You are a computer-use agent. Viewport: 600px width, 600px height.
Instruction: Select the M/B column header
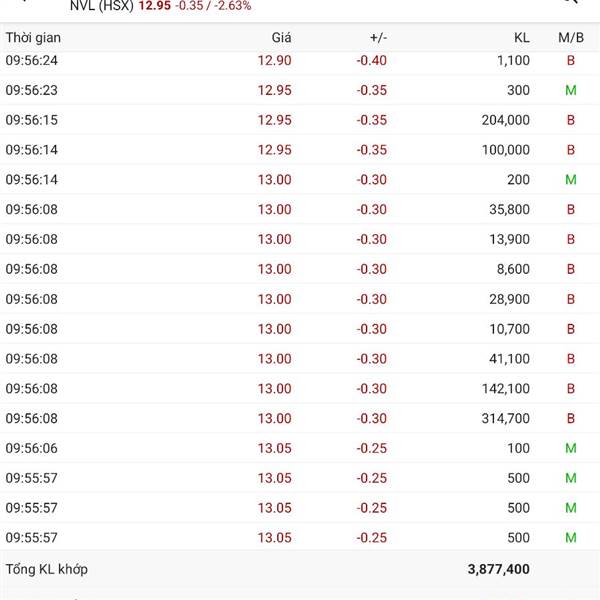(x=571, y=37)
